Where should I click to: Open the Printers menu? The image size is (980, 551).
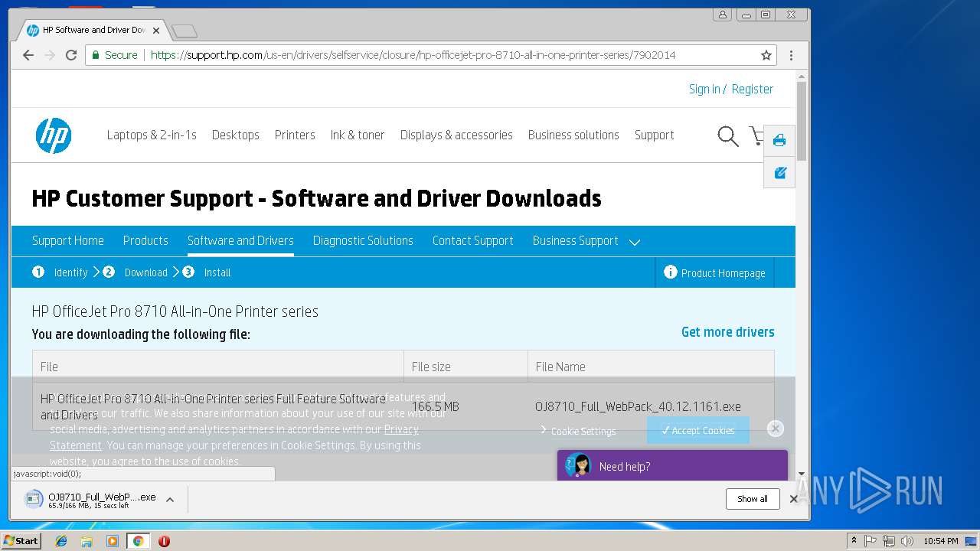click(x=295, y=135)
